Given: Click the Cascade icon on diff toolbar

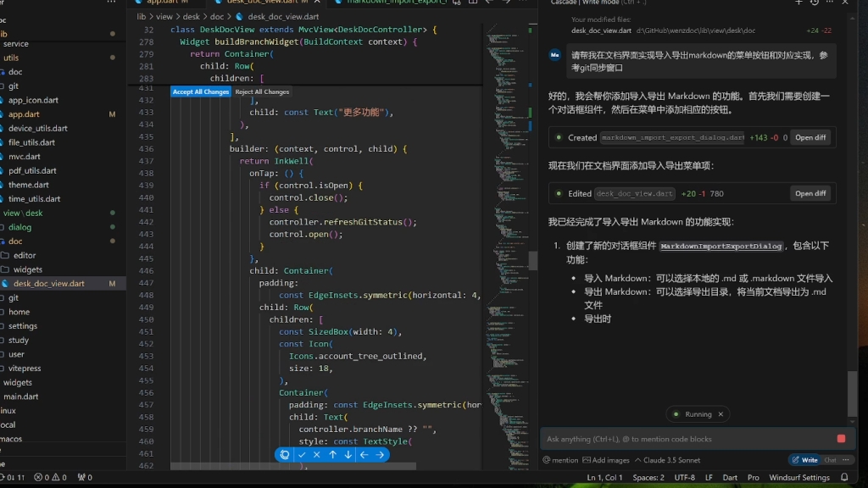Looking at the screenshot, I should [x=285, y=455].
